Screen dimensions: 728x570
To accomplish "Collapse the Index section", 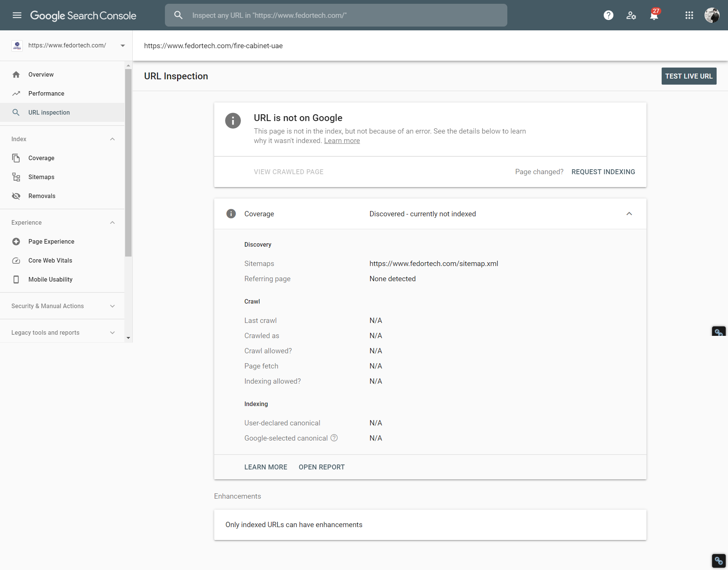I will tap(112, 139).
